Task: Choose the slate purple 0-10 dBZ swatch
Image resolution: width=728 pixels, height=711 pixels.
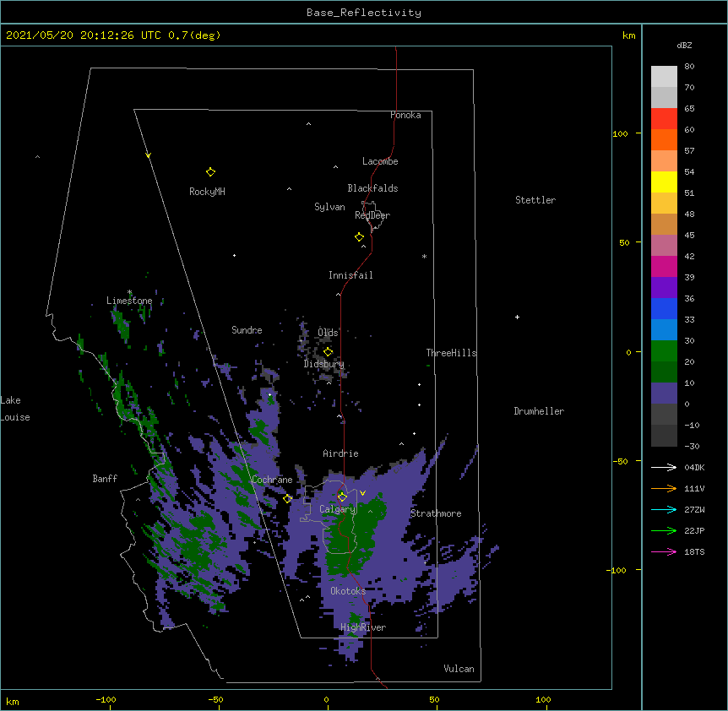Action: [664, 393]
